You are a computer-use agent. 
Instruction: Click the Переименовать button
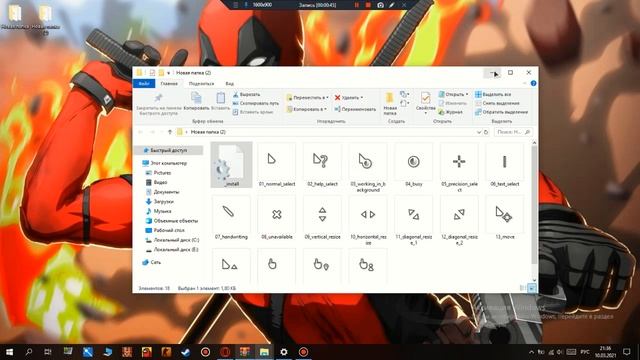pos(355,109)
